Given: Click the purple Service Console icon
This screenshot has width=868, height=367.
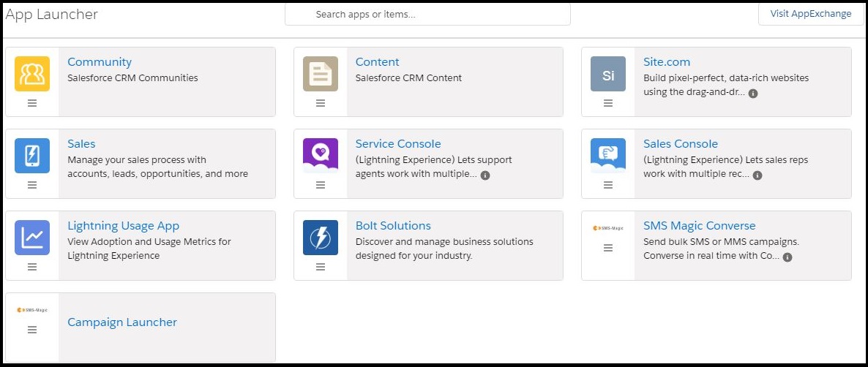Looking at the screenshot, I should (321, 155).
